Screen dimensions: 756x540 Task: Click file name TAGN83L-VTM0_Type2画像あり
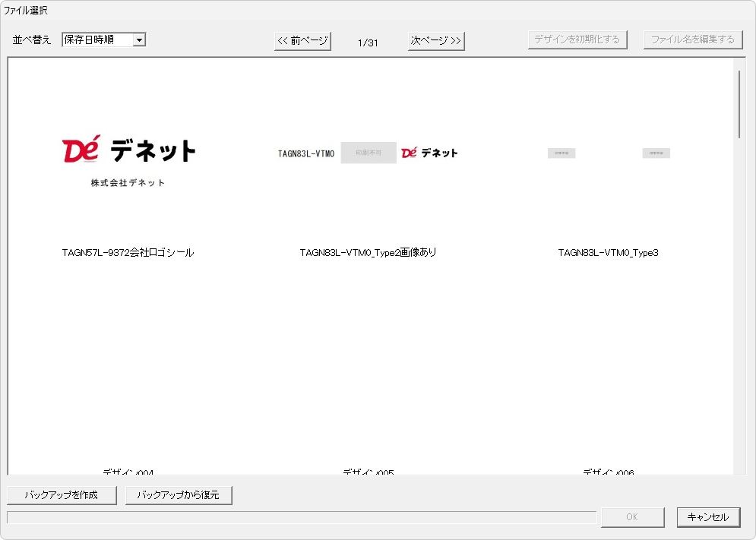(x=368, y=253)
